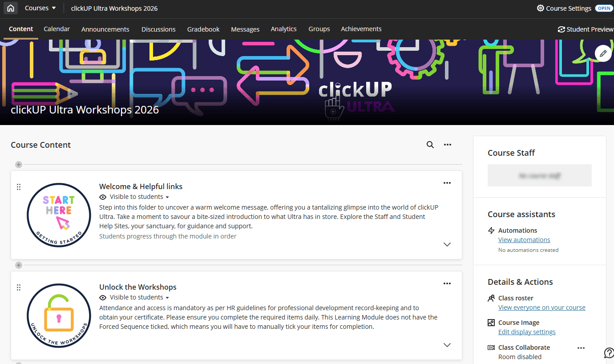Click the Details & Actions heading

coord(520,282)
